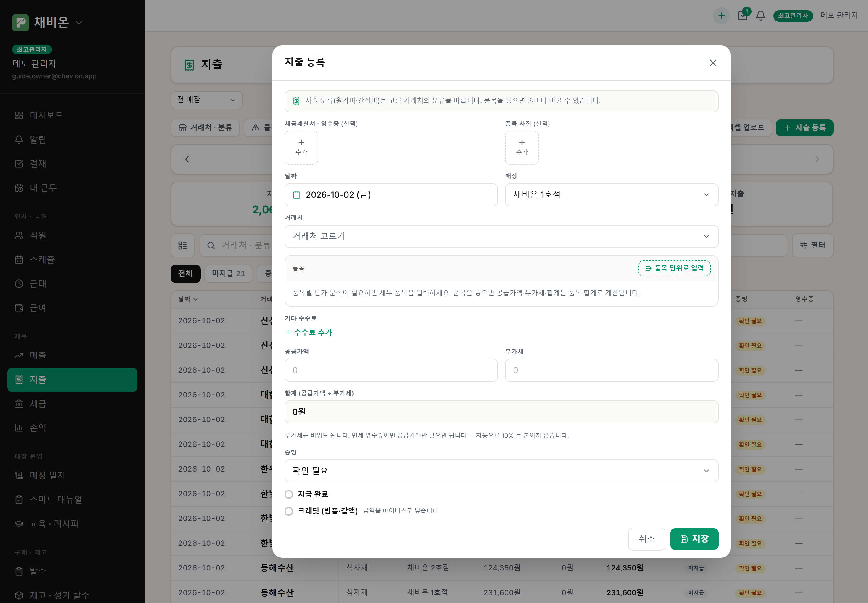Open 내 근무 in sidebar
868x603 pixels.
(x=72, y=188)
